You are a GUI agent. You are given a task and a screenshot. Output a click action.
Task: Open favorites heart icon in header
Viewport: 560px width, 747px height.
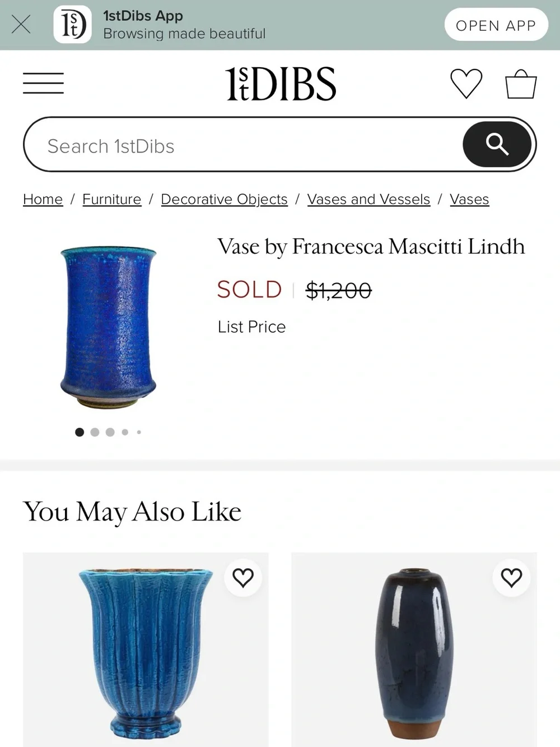[x=466, y=83]
